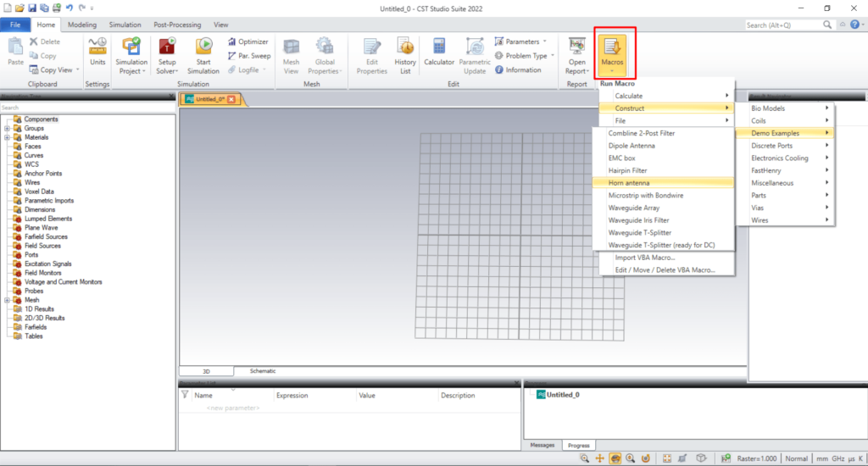868x466 pixels.
Task: Click the Undo arrow in title bar
Action: point(70,8)
